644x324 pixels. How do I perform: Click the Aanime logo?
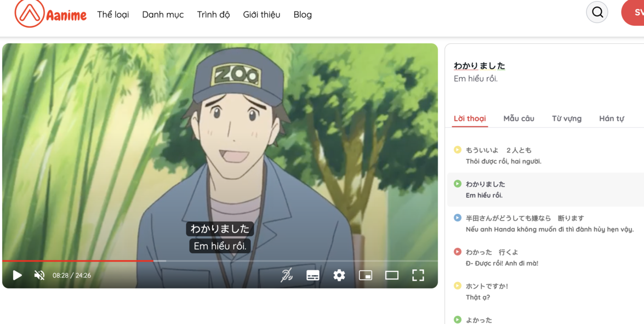[x=50, y=14]
